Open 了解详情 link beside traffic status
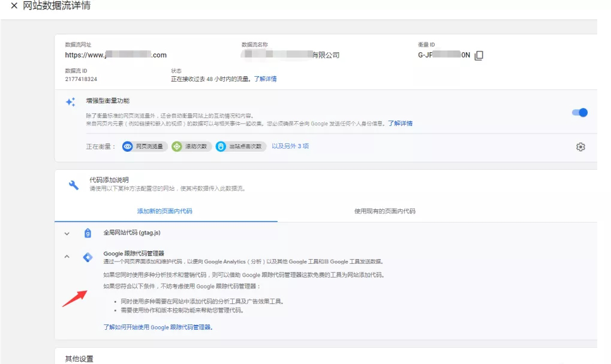 click(x=265, y=79)
